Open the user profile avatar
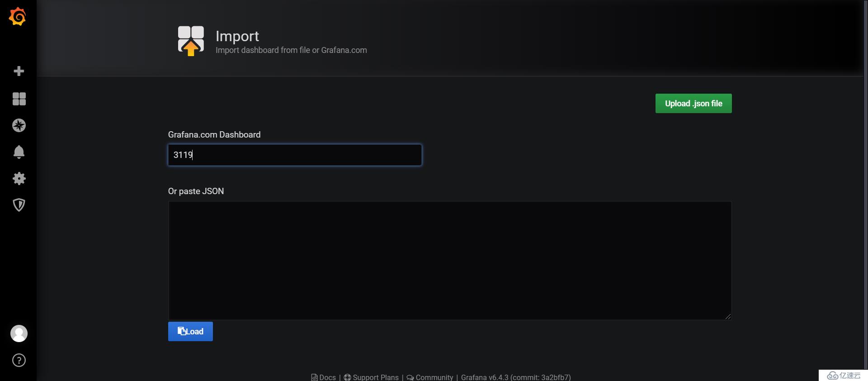This screenshot has width=868, height=381. pyautogui.click(x=19, y=333)
